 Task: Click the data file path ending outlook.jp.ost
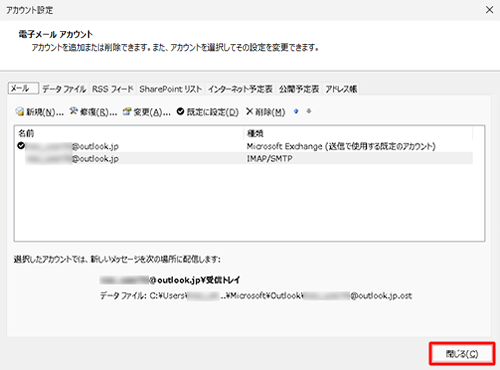[256, 296]
